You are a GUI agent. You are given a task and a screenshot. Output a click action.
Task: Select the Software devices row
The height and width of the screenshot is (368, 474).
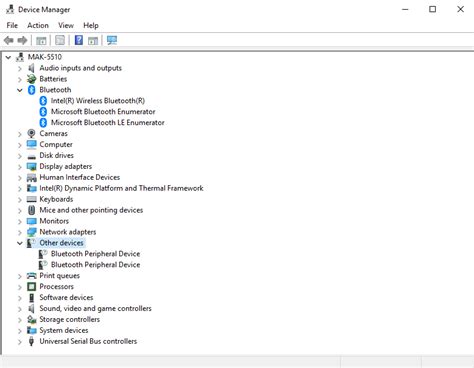pyautogui.click(x=66, y=298)
